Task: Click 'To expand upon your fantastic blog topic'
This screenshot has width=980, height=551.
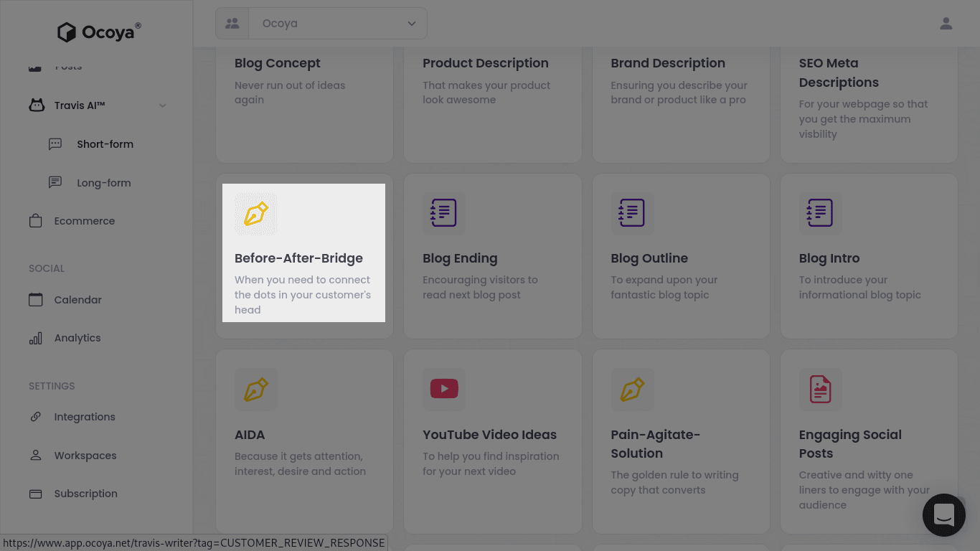Action: click(x=664, y=287)
